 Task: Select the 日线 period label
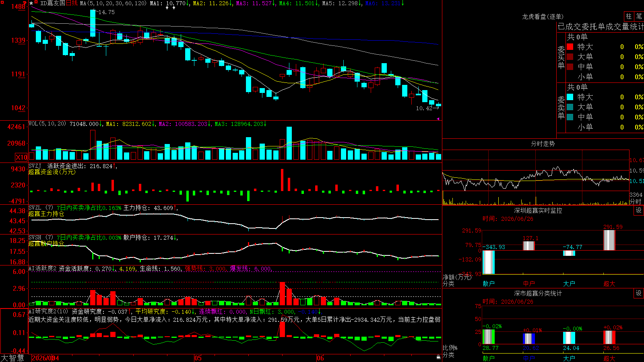point(72,3)
